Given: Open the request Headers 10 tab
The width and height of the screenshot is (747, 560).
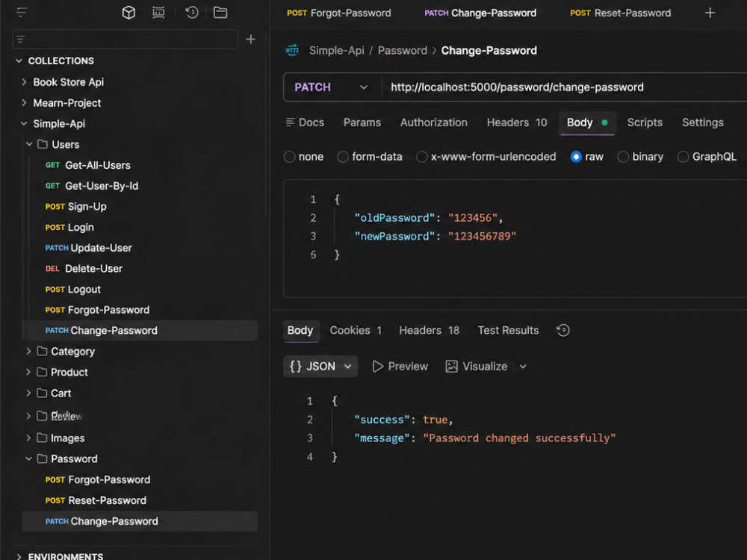Looking at the screenshot, I should click(x=517, y=122).
